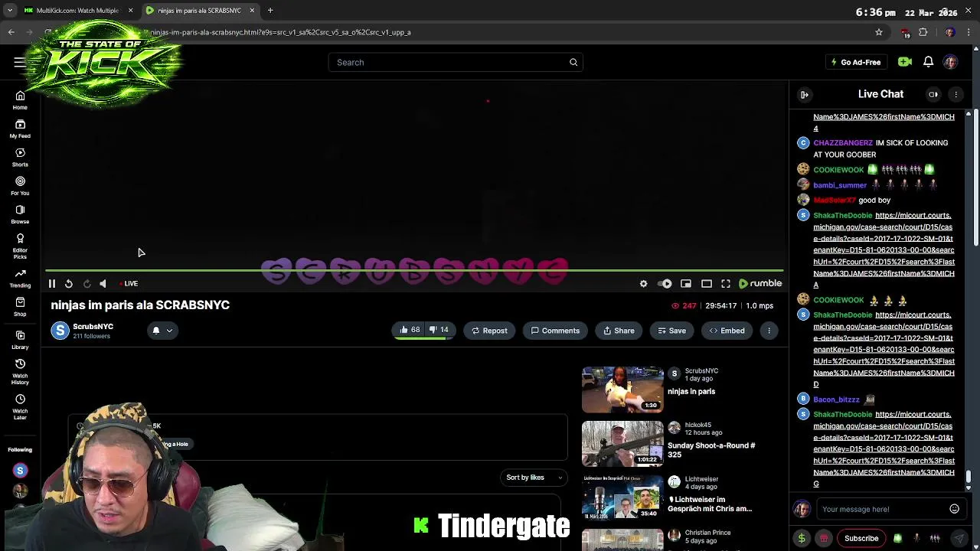Click CHAZZBANGERZ username in chat
980x551 pixels.
[x=842, y=143]
